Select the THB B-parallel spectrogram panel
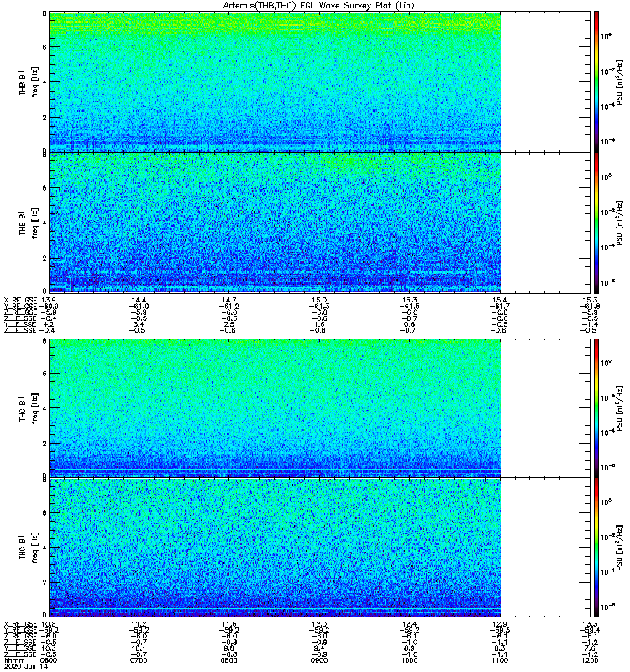 (x=319, y=223)
